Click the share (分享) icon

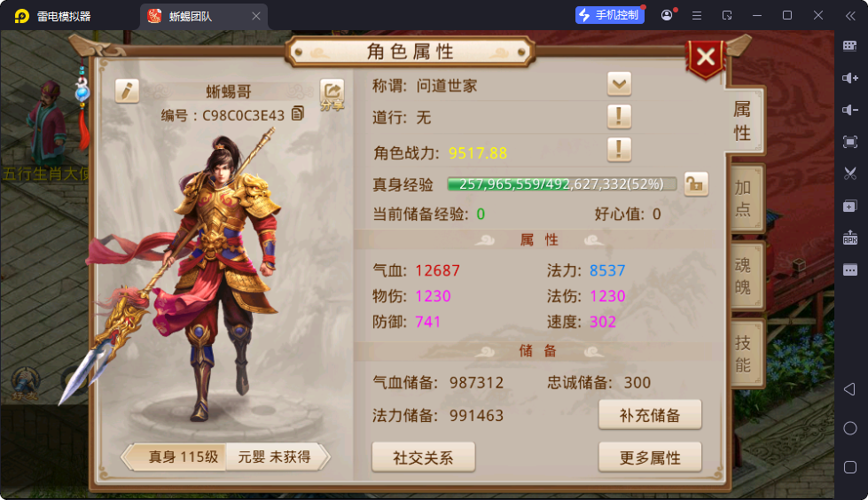pos(332,95)
